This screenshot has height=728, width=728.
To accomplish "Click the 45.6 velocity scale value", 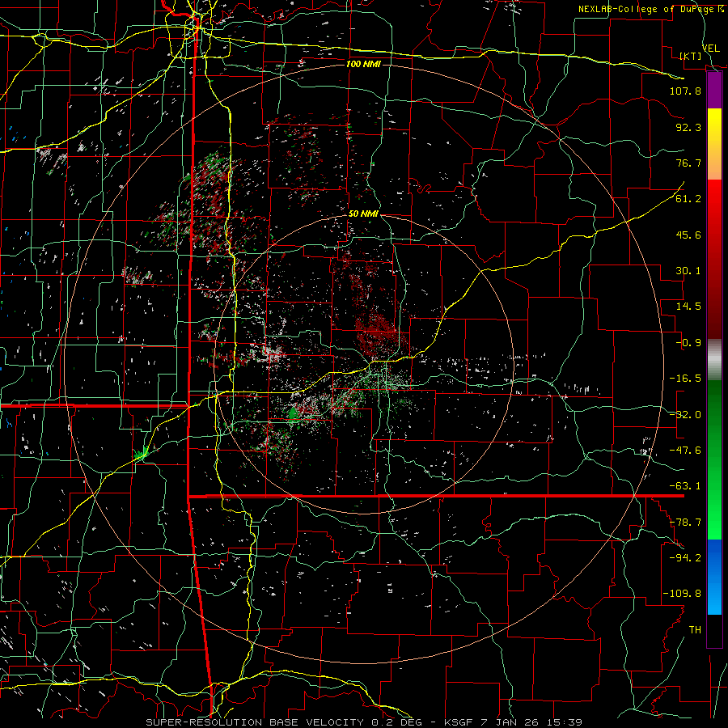I will click(688, 235).
